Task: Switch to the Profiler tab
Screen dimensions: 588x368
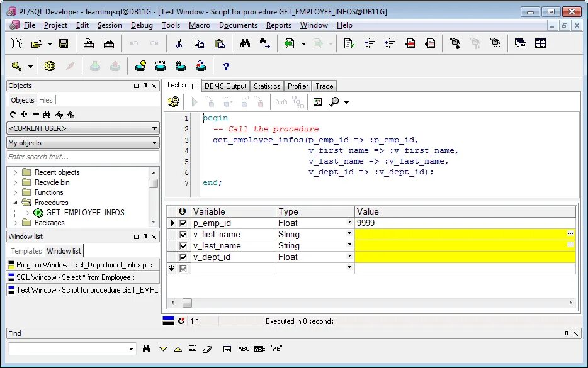Action: (298, 86)
